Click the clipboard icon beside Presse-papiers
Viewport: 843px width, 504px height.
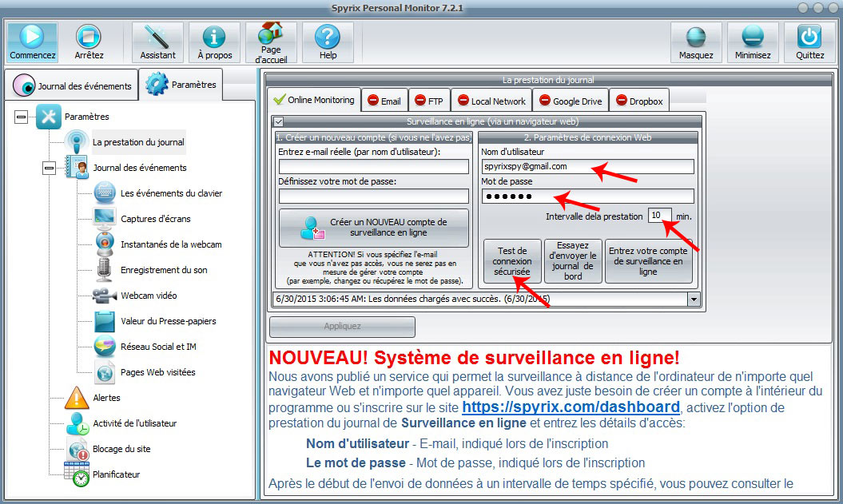(x=105, y=321)
